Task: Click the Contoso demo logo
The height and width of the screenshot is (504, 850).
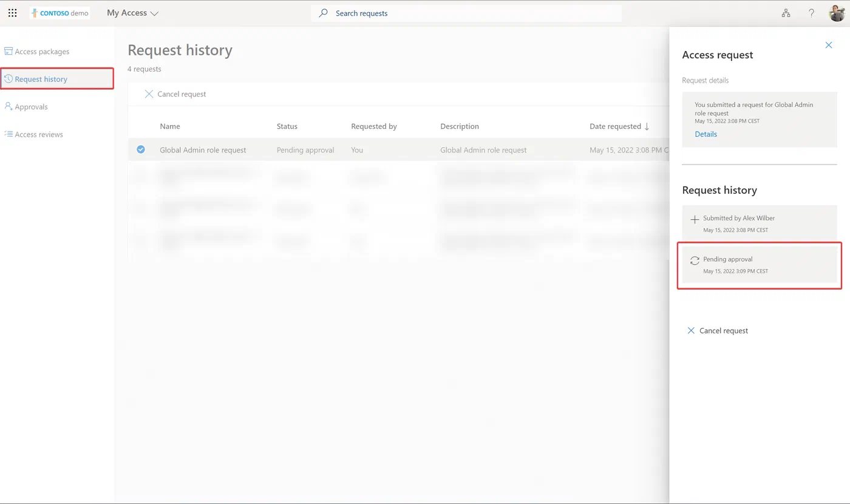Action: coord(59,13)
